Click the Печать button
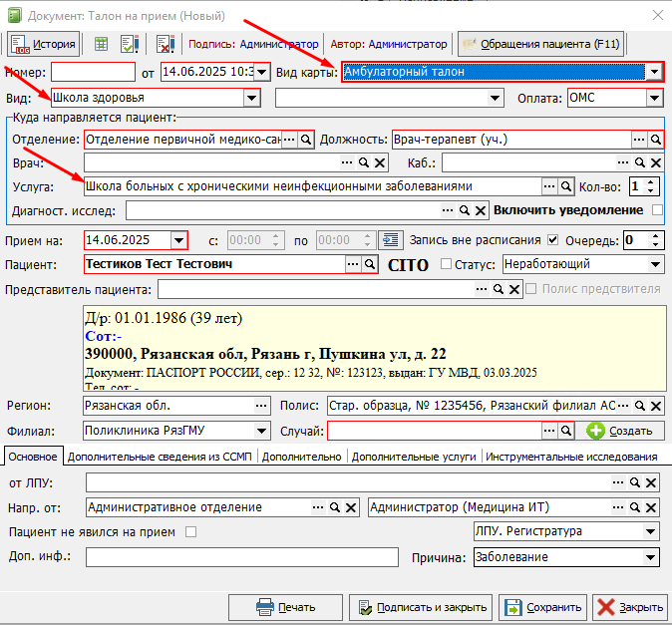 (285, 607)
